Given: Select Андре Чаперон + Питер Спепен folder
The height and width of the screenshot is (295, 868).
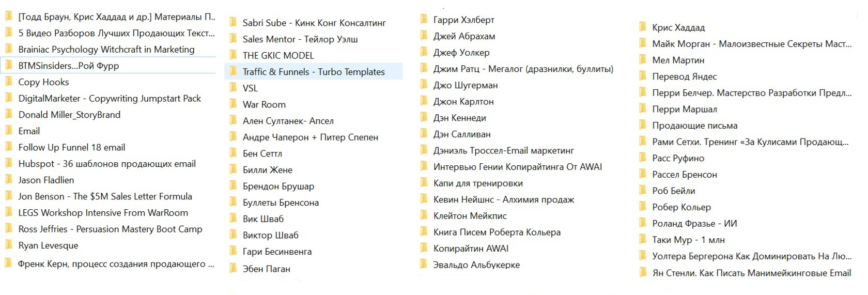Looking at the screenshot, I should pos(311,137).
